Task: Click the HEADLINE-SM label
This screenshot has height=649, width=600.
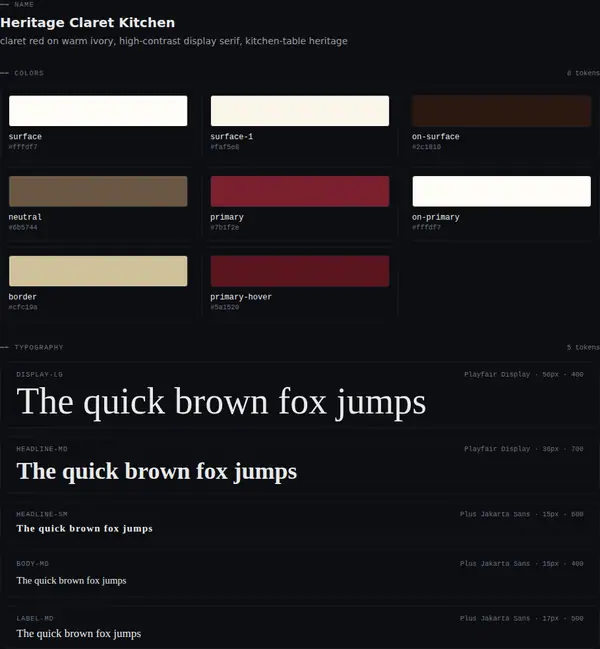Action: 42,514
